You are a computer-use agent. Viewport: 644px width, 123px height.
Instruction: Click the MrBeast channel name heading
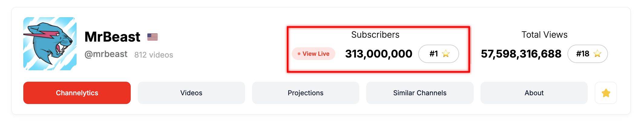coord(112,37)
